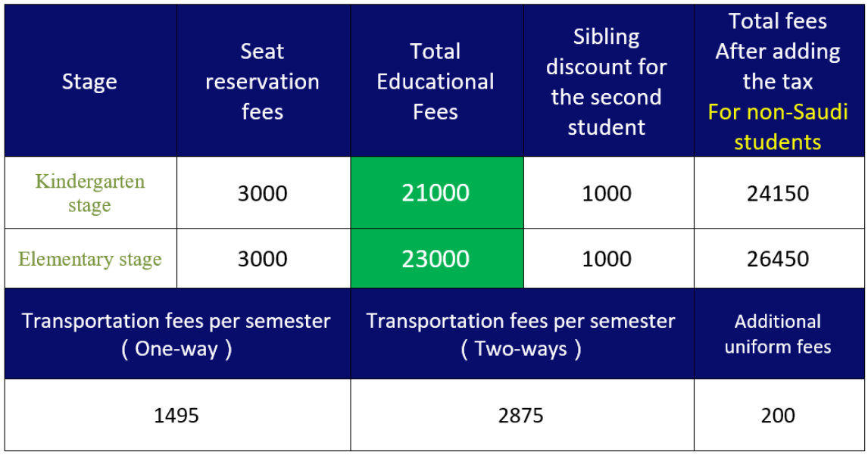
Task: Click the yellow For non-Saudi students text
Action: 778,126
